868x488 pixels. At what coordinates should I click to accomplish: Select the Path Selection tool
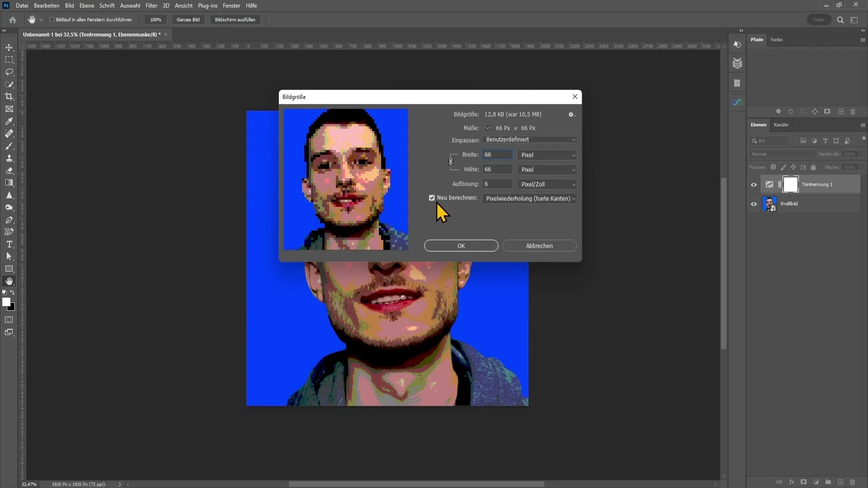click(x=9, y=256)
